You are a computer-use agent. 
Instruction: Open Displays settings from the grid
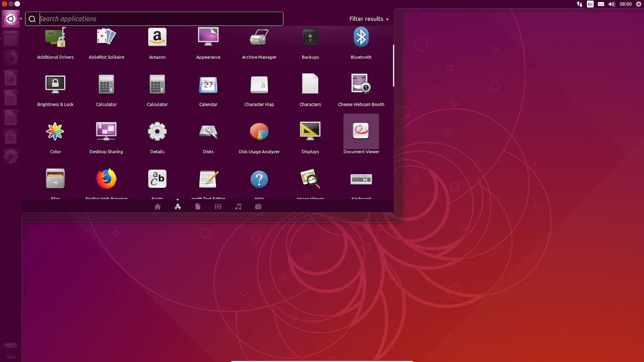310,132
